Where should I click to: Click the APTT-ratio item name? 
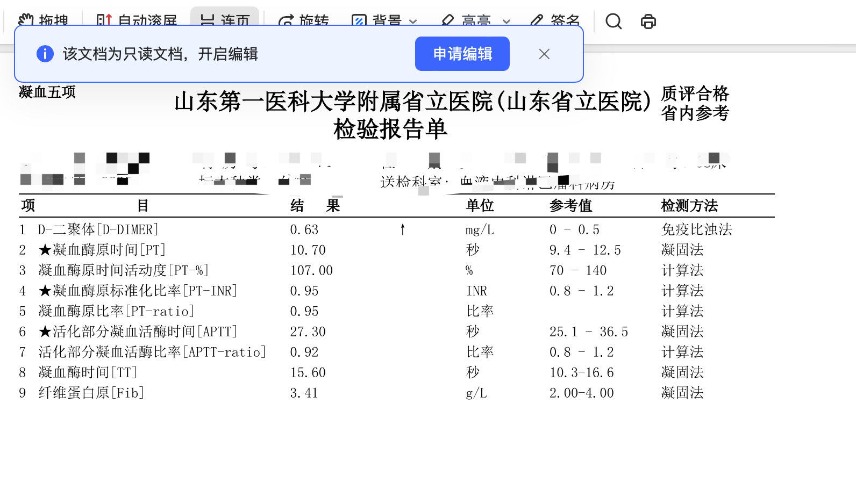click(x=152, y=352)
